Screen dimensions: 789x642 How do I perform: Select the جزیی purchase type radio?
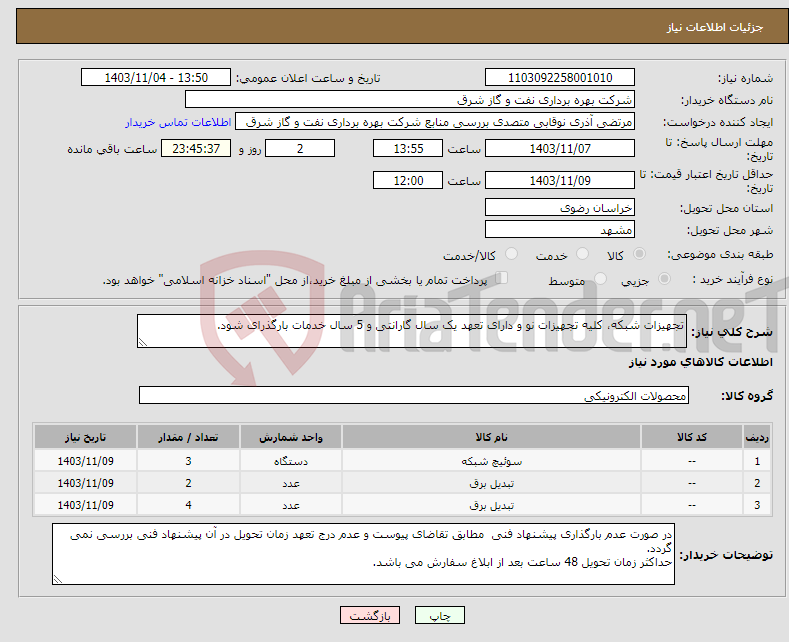pos(664,279)
